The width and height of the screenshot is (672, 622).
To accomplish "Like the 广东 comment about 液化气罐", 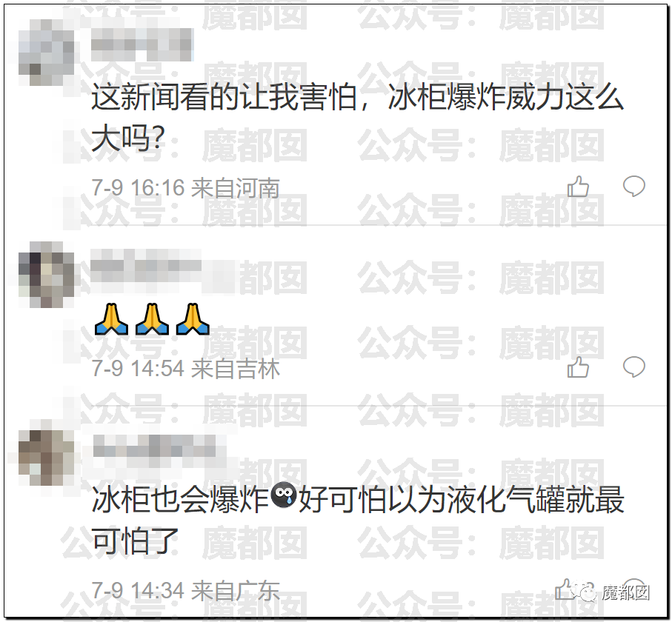I will click(x=565, y=590).
